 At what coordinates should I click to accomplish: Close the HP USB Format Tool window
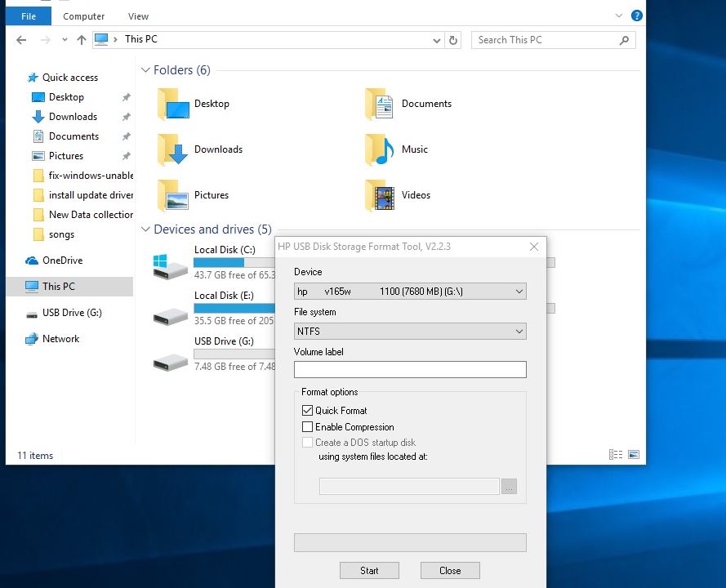pos(534,247)
